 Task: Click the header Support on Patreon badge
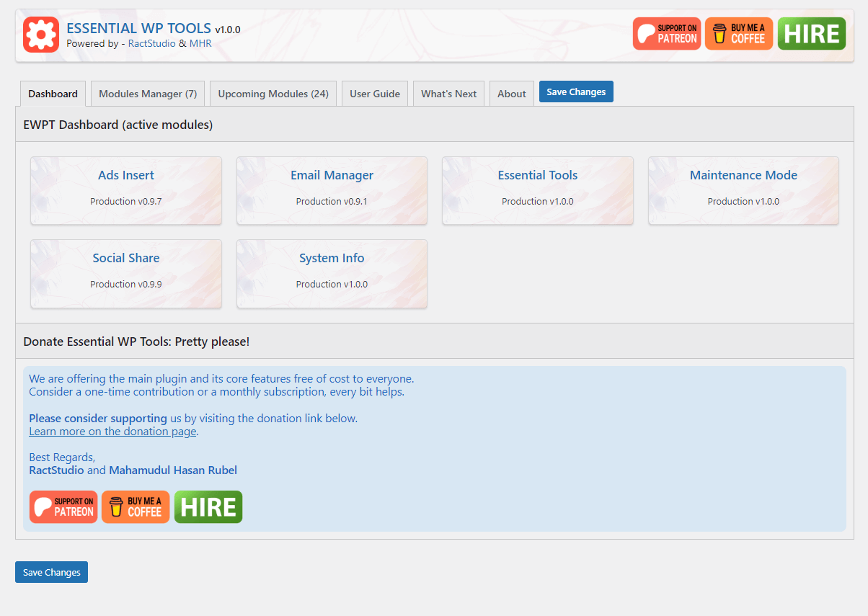(x=667, y=34)
